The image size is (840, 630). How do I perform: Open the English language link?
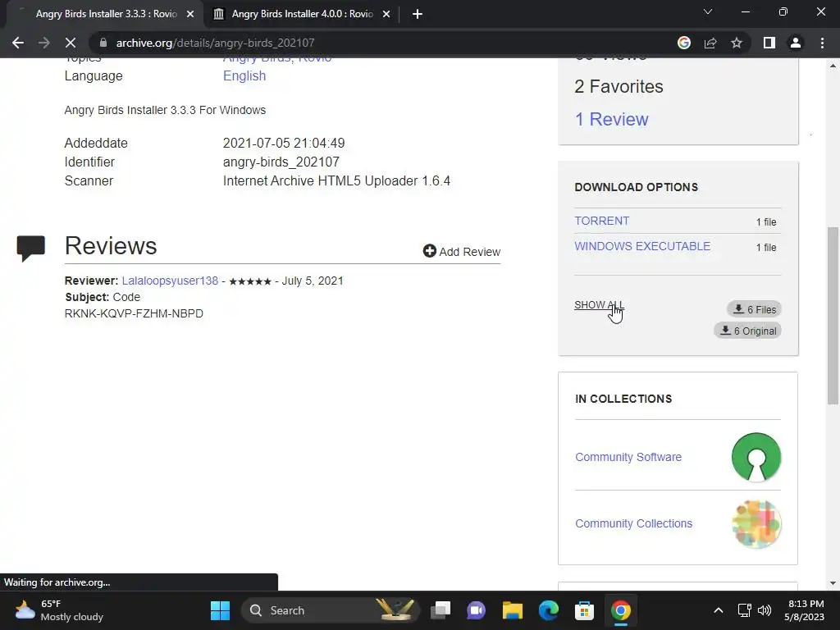[244, 76]
